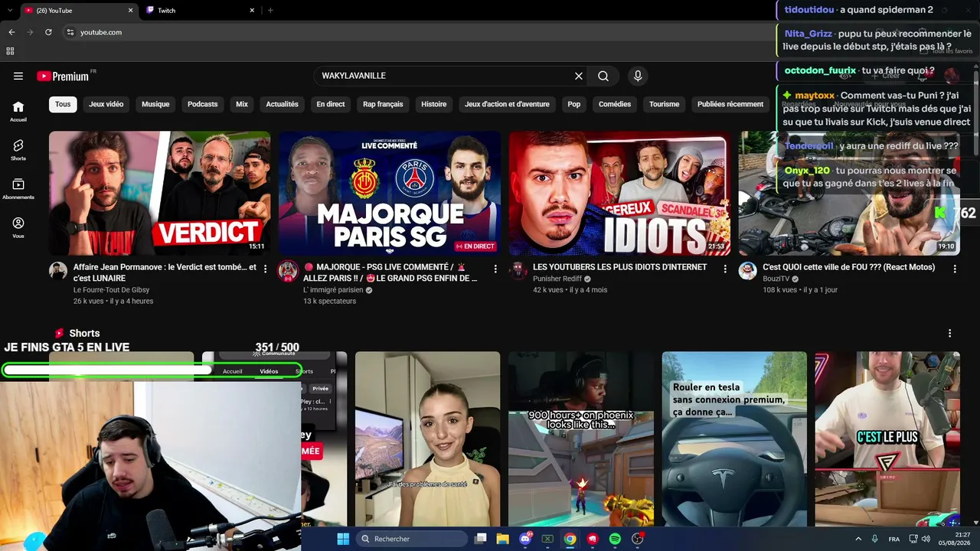This screenshot has height=551, width=980.
Task: Open the LES YOUTUBERS LES PLUS IDIOTS title
Action: [x=619, y=267]
